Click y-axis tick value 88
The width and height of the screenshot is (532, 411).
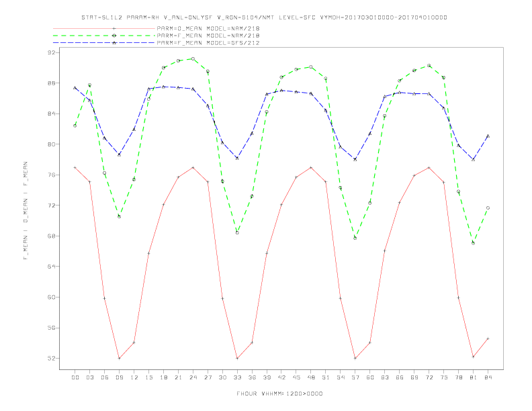coord(51,83)
